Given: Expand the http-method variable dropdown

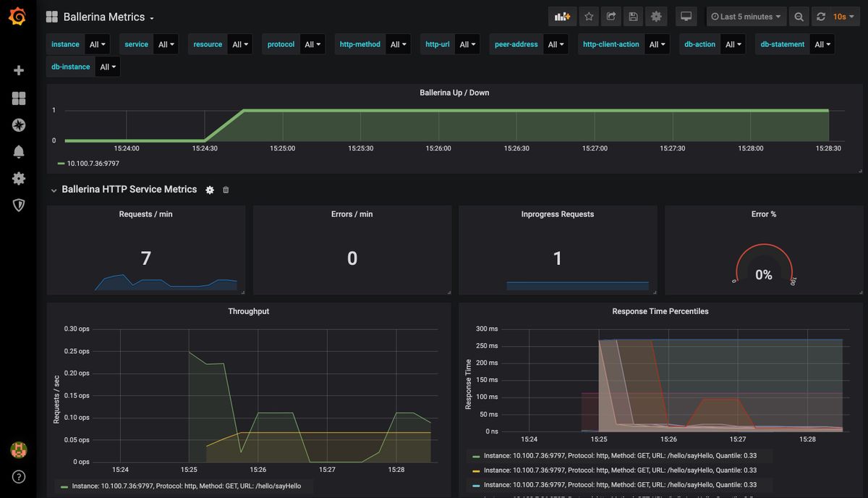Looking at the screenshot, I should click(x=399, y=44).
